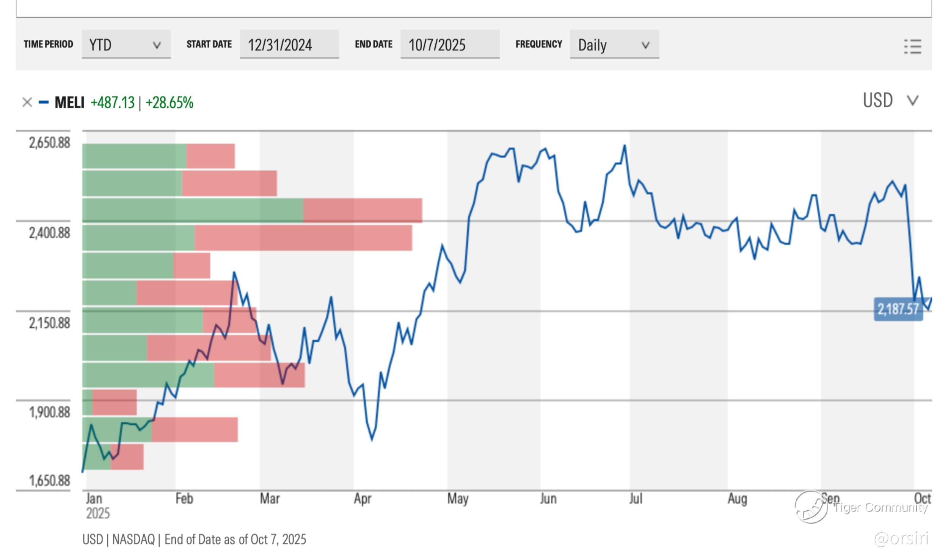The width and height of the screenshot is (948, 560).
Task: Click the chevron arrow beside USD
Action: [x=912, y=101]
